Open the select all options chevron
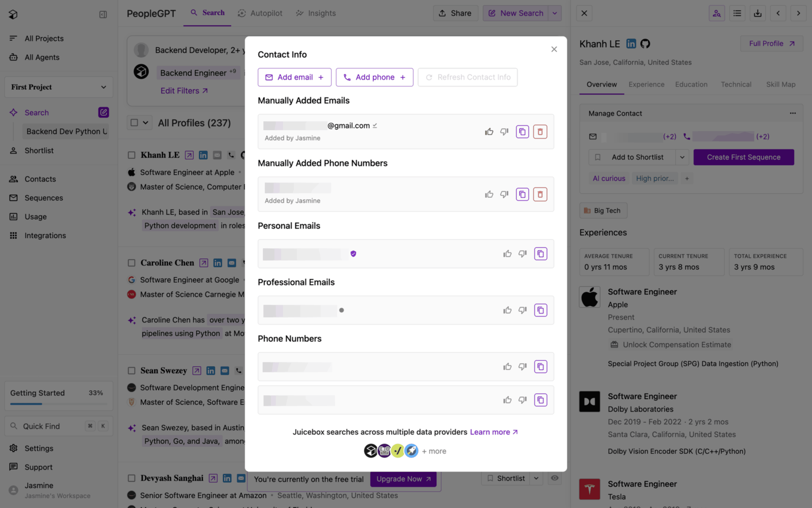Screen dimensions: 812x508 click(x=145, y=123)
